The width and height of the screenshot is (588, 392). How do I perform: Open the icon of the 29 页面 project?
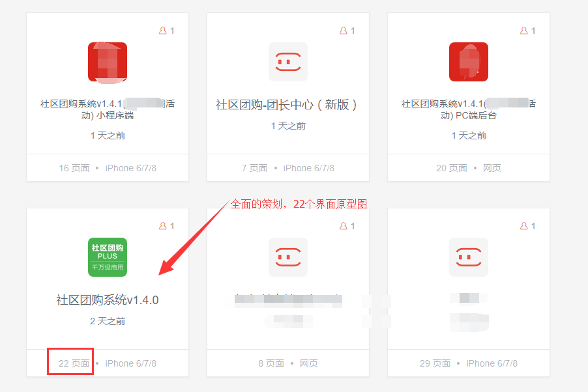(x=469, y=257)
